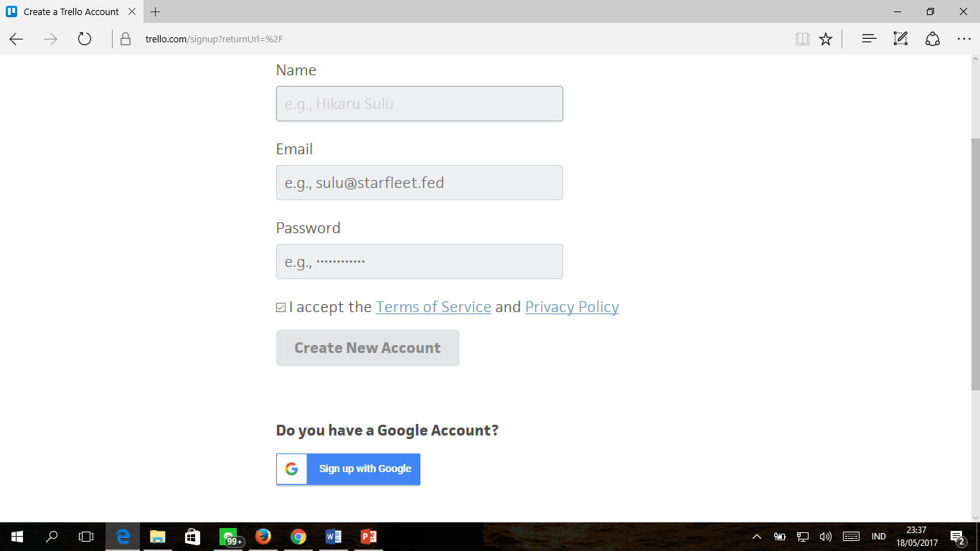980x551 pixels.
Task: Focus the Name input field
Action: click(x=420, y=104)
